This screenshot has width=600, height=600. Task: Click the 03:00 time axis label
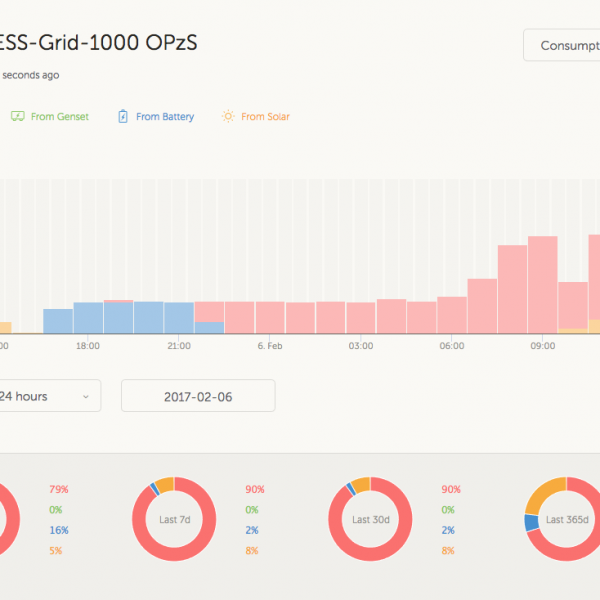(361, 346)
